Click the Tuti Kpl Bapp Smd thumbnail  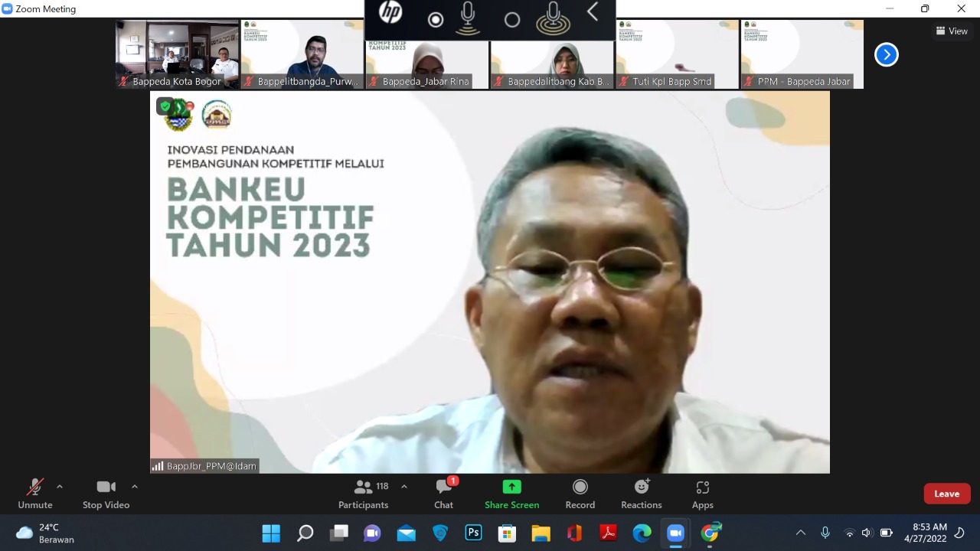coord(677,54)
